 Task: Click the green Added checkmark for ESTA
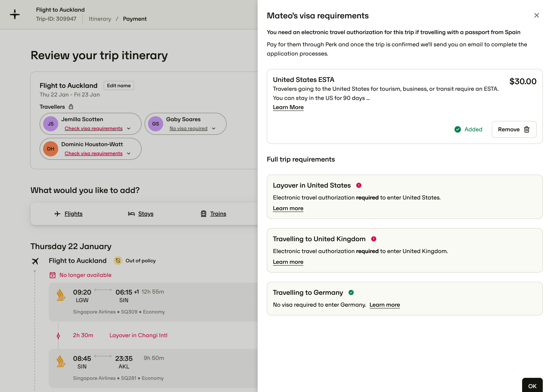458,129
